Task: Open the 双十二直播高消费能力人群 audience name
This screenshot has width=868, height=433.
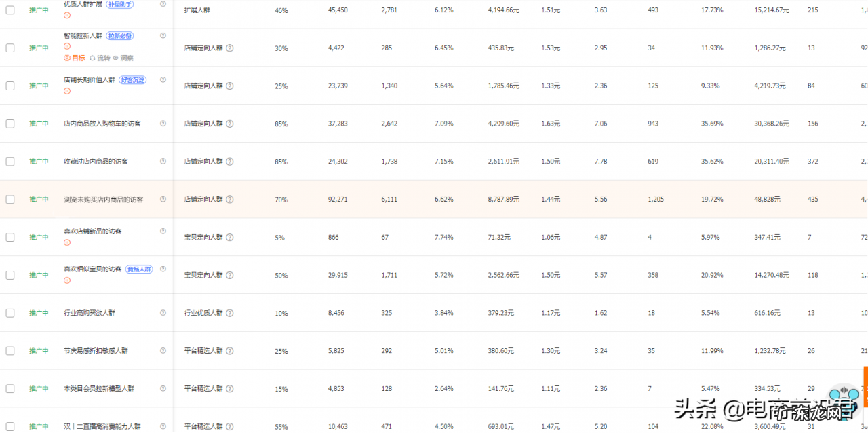Action: click(x=102, y=427)
